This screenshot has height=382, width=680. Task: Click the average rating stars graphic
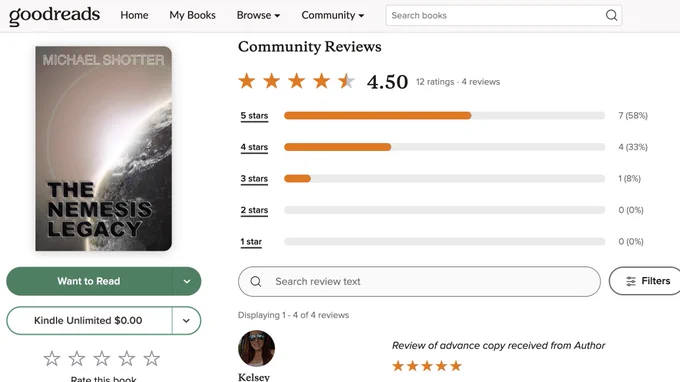pos(297,81)
